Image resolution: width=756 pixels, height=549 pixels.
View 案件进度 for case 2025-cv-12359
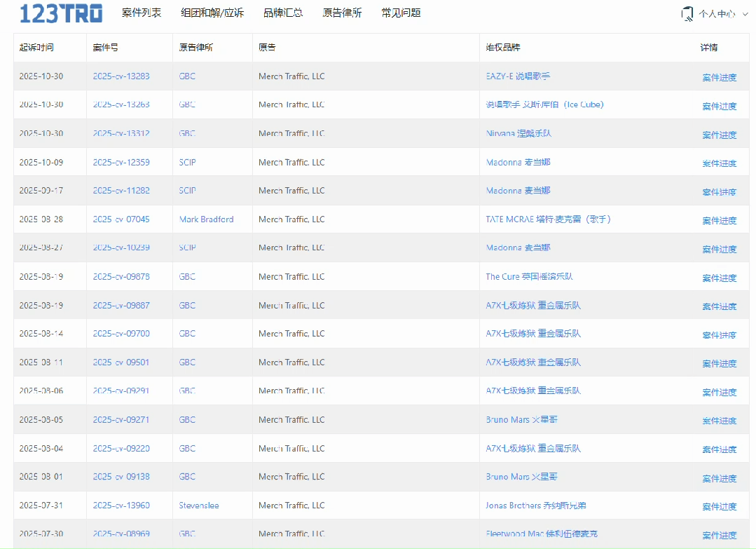point(720,163)
